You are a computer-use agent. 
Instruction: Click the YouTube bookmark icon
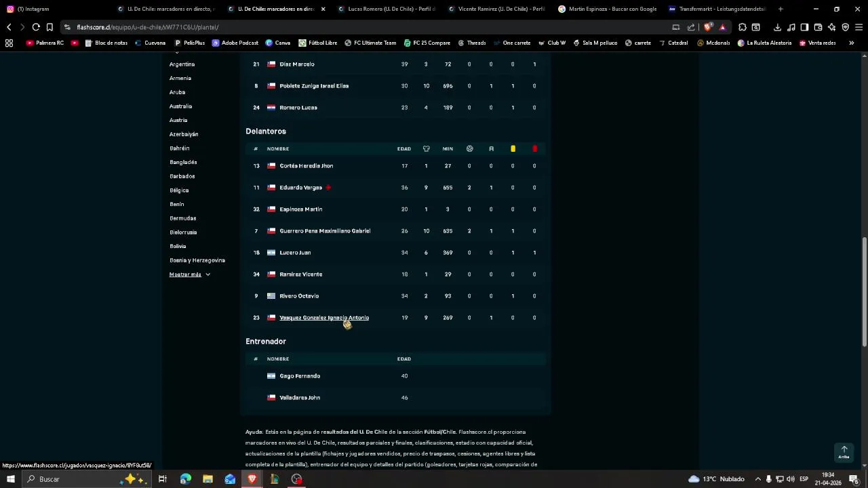click(x=75, y=43)
